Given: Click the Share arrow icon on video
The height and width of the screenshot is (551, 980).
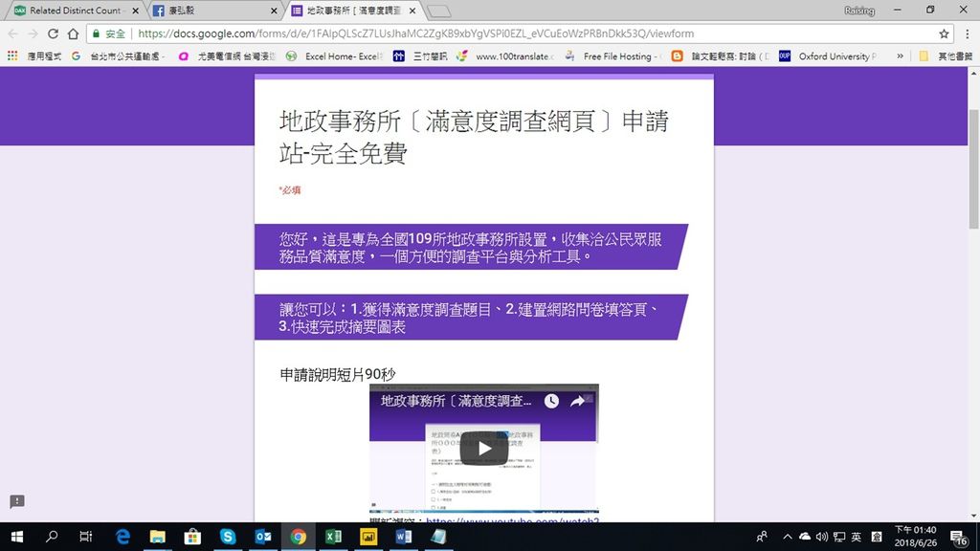Looking at the screenshot, I should point(577,401).
